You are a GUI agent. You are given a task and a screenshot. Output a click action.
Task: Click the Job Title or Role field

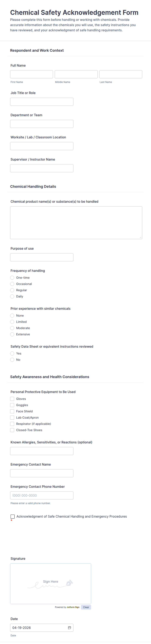click(42, 102)
